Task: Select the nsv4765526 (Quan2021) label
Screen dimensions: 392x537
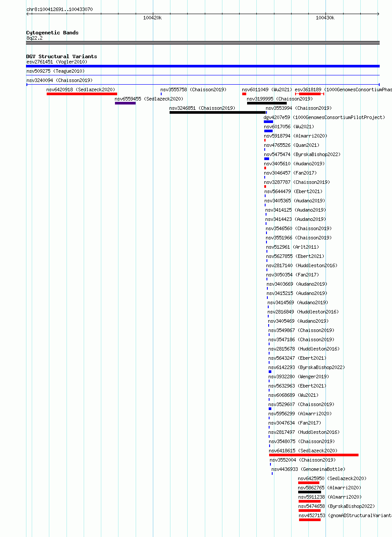Action: (292, 145)
